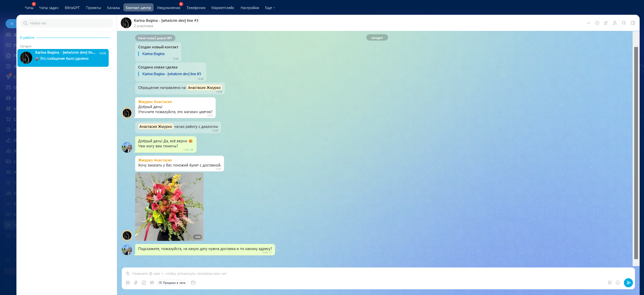The image size is (644, 295).
Task: Click the checkbox tasks icon in left sidebar
Action: click(x=8, y=66)
